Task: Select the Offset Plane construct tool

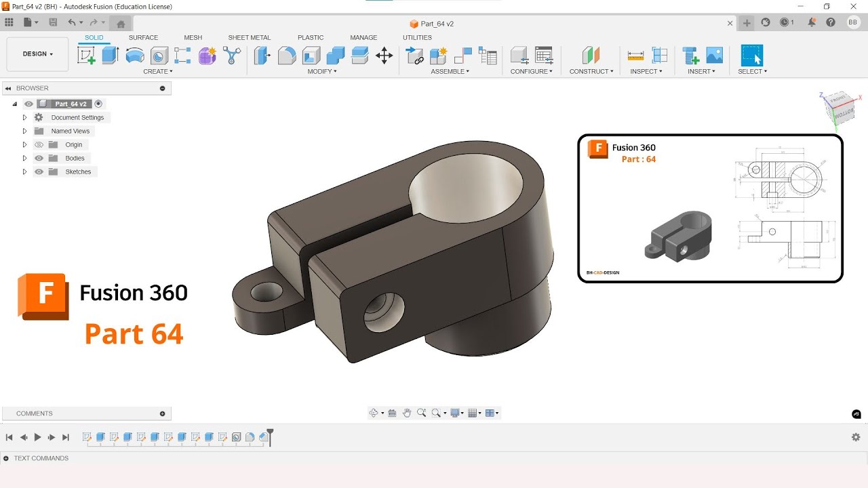Action: tap(591, 55)
